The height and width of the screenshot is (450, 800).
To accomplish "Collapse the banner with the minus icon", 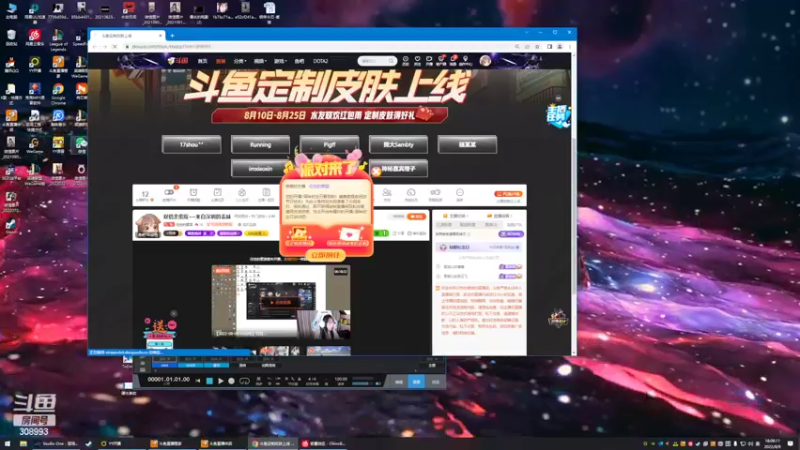I will (x=558, y=97).
